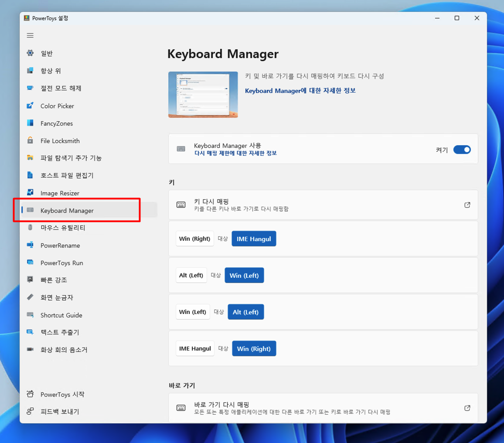Click the IME Hangul source key chip
Screen dimensions: 504x443
195,348
